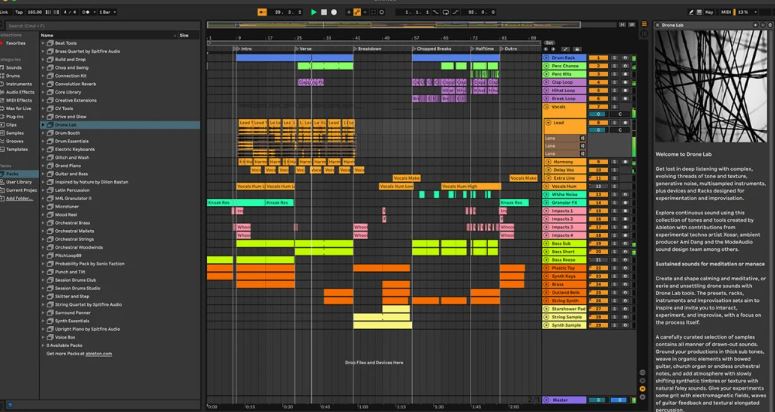Click the Tap tempo button
The height and width of the screenshot is (412, 775).
(19, 12)
